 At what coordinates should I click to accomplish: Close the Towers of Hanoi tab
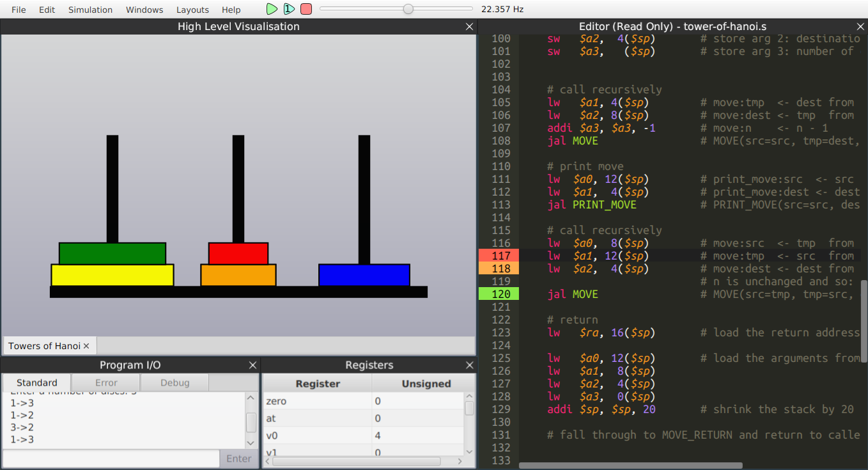(x=86, y=346)
